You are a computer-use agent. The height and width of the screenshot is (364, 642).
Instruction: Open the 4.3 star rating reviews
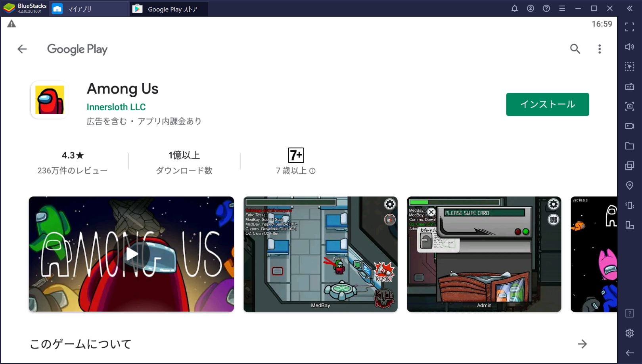pyautogui.click(x=73, y=155)
